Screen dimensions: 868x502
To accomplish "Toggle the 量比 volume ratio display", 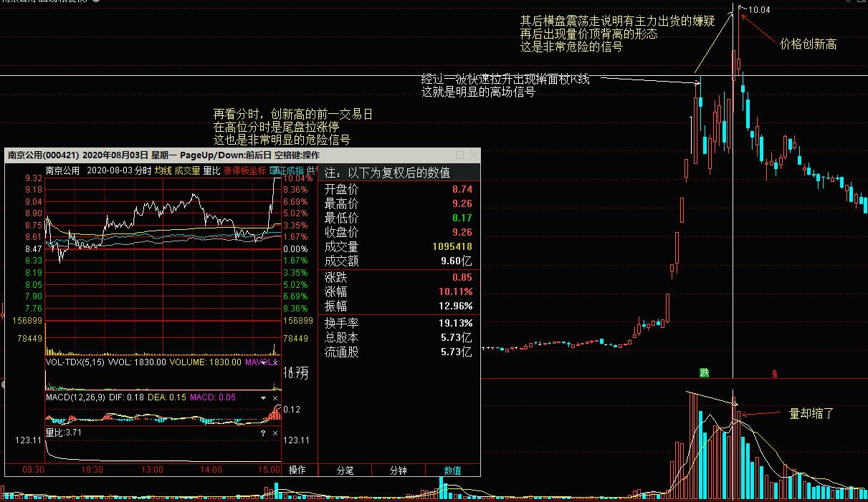I will [212, 170].
